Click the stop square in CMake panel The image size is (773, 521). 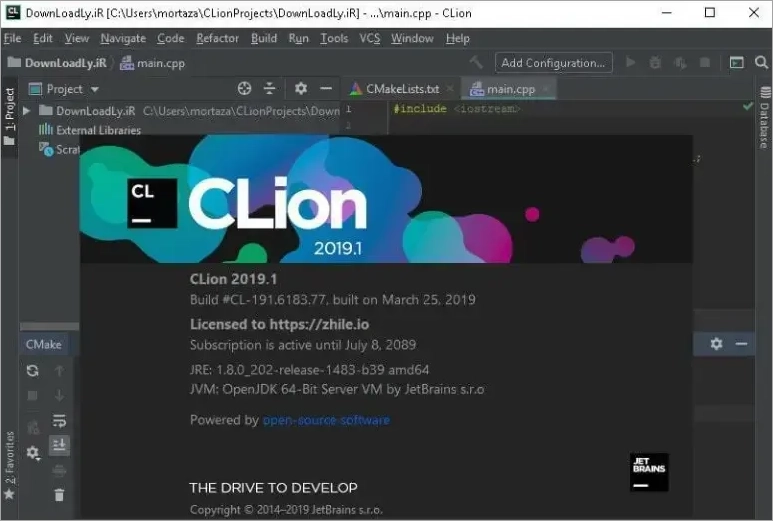tap(33, 395)
